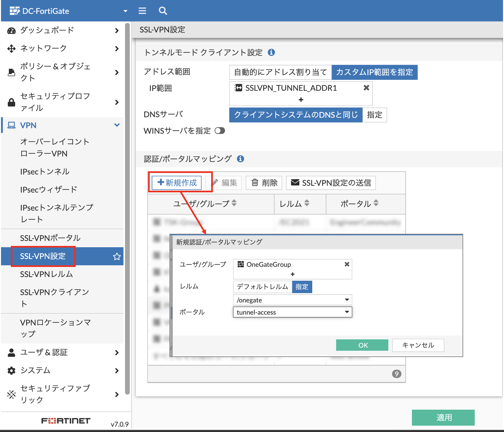This screenshot has height=432, width=504.
Task: Click the Security Fabric icon
Action: click(x=12, y=394)
